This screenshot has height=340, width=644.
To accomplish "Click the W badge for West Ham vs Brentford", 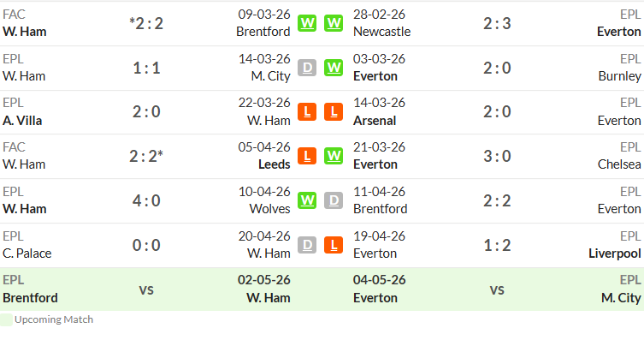I will pos(307,23).
